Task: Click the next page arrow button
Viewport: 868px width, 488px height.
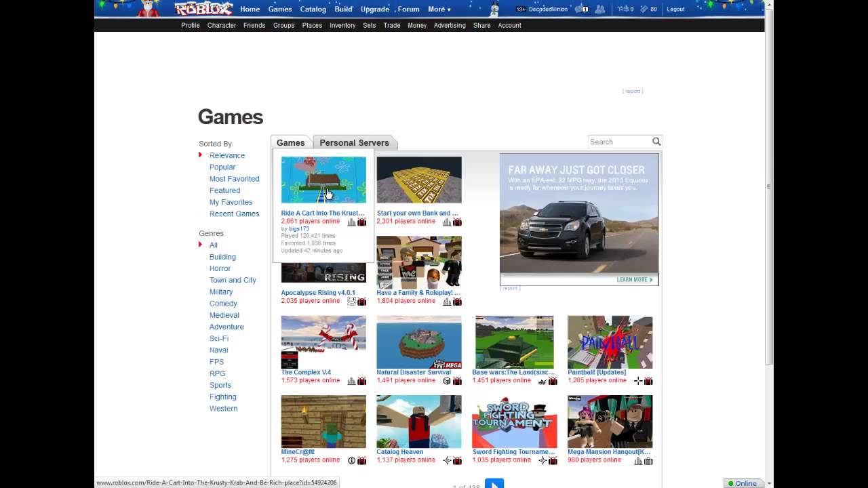Action: point(494,483)
